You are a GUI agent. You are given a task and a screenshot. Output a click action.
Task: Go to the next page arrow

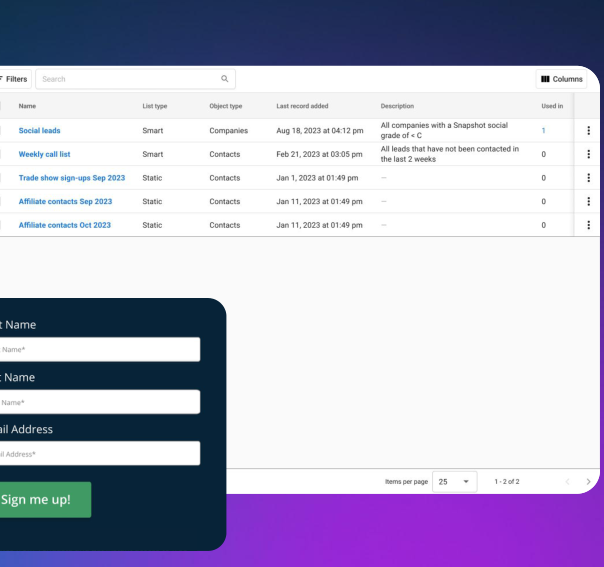click(x=588, y=481)
